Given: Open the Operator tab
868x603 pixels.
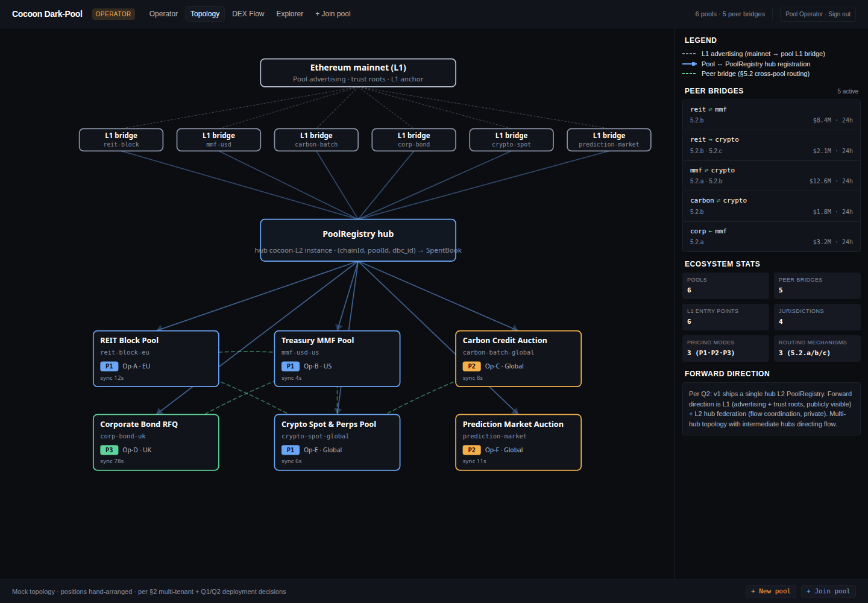Looking at the screenshot, I should tap(163, 14).
